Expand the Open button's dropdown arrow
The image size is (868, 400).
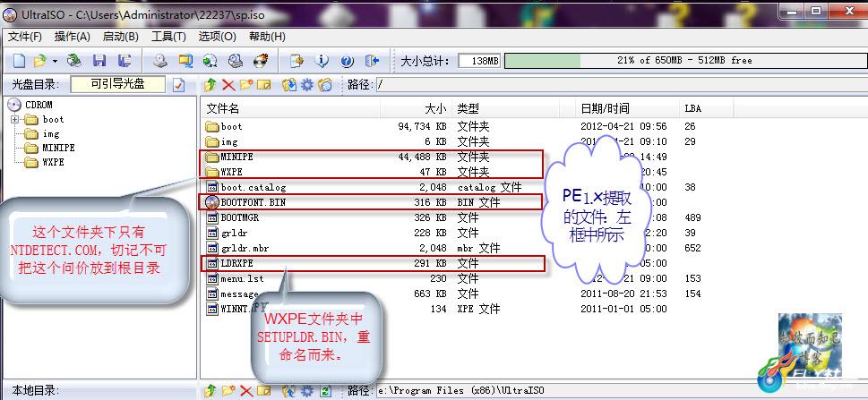(55, 60)
